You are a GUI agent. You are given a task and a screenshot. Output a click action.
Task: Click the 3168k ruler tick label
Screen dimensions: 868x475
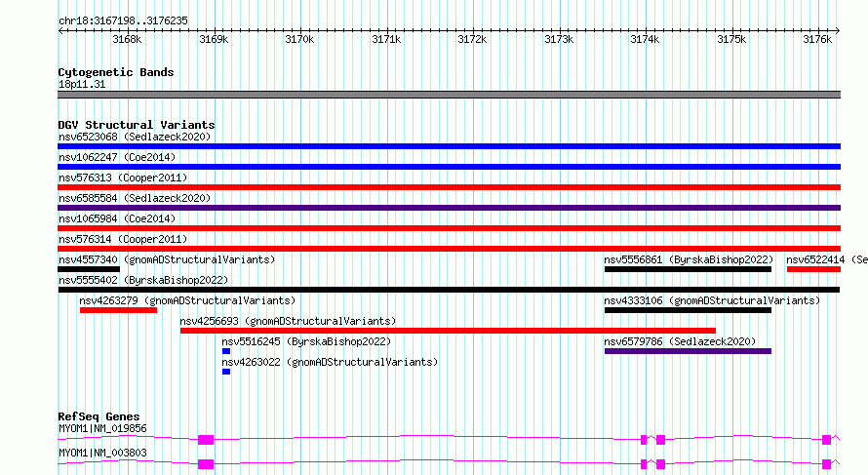pyautogui.click(x=127, y=39)
